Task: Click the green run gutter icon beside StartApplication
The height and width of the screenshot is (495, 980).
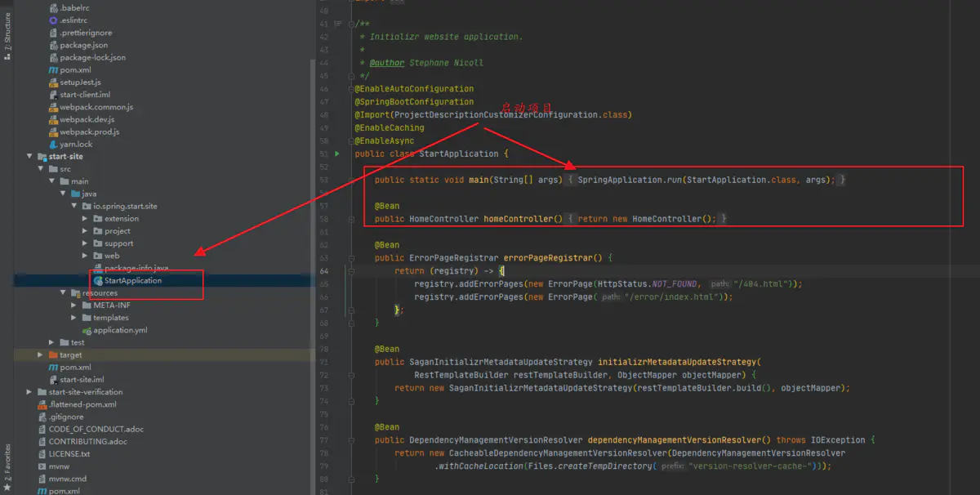Action: [336, 154]
